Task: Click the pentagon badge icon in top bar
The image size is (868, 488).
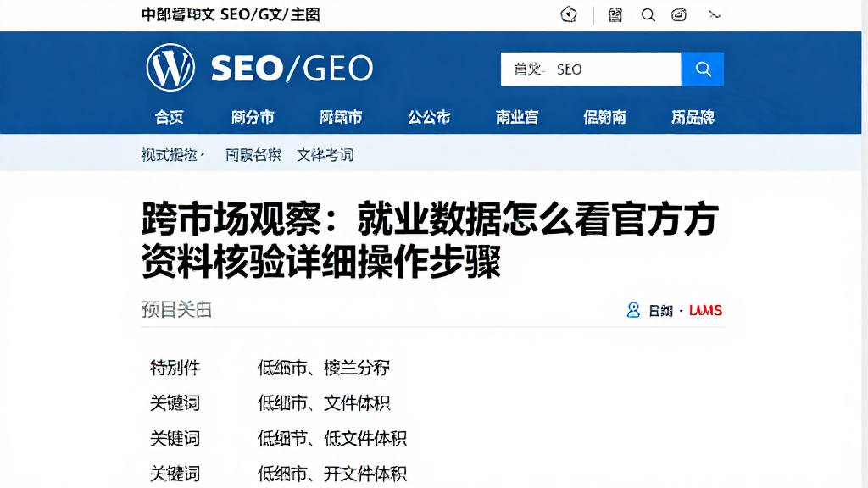Action: click(x=569, y=14)
